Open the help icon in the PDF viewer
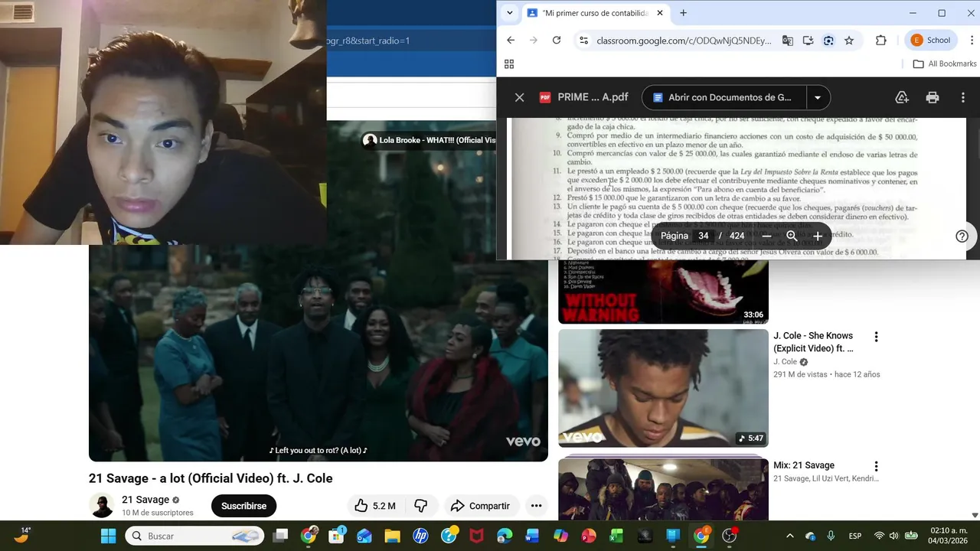Image resolution: width=980 pixels, height=551 pixels. (962, 236)
